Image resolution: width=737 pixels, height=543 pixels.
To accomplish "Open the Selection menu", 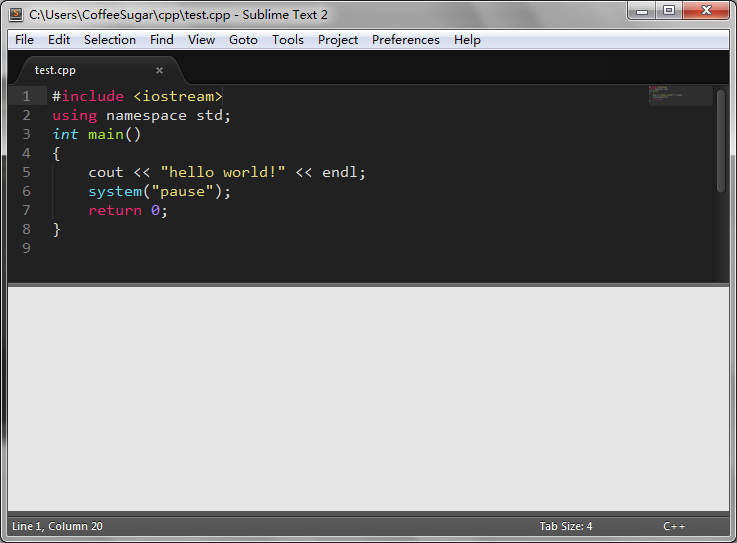I will point(110,40).
